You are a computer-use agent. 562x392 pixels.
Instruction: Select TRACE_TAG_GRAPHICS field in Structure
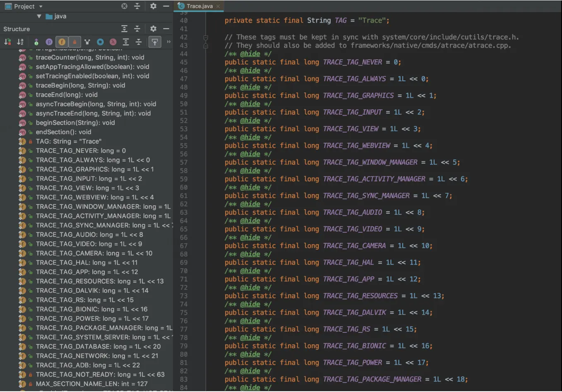(95, 169)
